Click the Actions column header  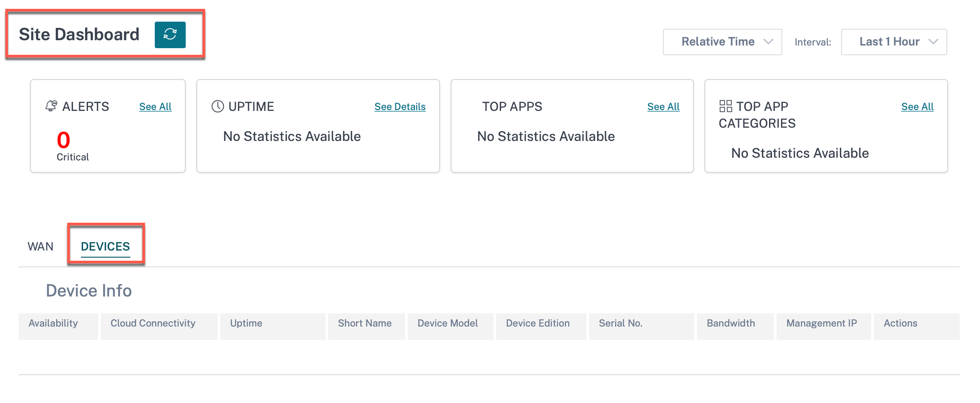point(917,326)
